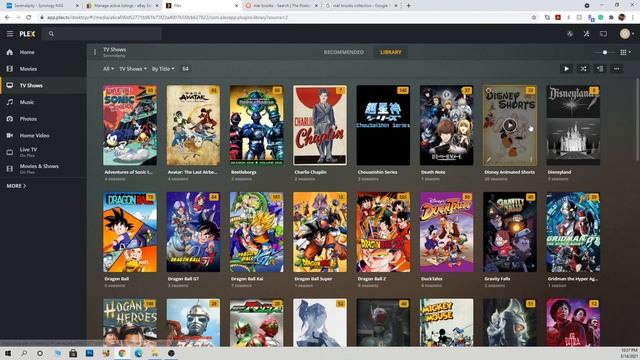Open the Charlie Chaplin poster

(320, 125)
